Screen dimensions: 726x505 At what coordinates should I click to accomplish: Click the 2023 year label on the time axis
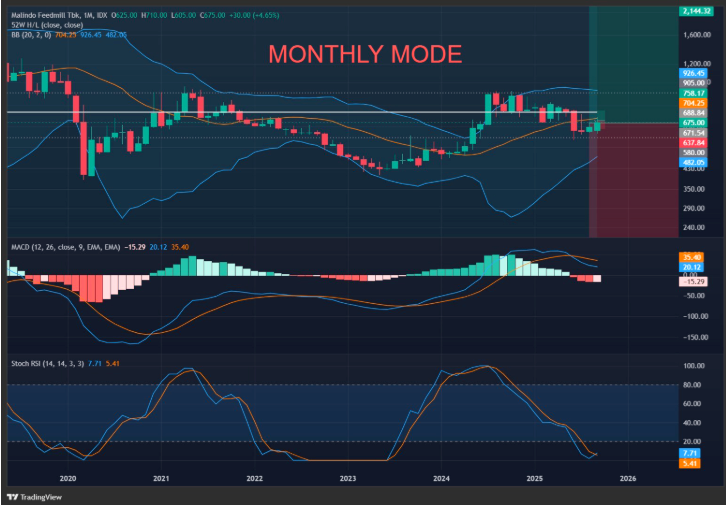point(347,479)
